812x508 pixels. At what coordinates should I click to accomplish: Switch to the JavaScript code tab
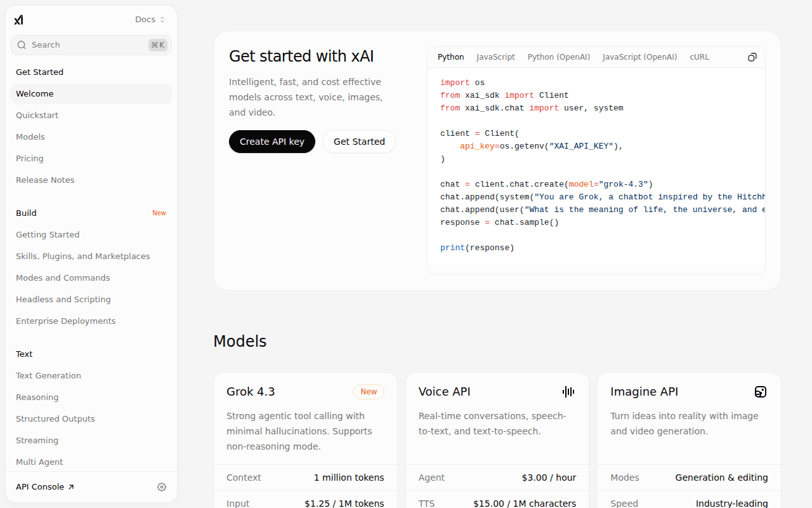[496, 57]
